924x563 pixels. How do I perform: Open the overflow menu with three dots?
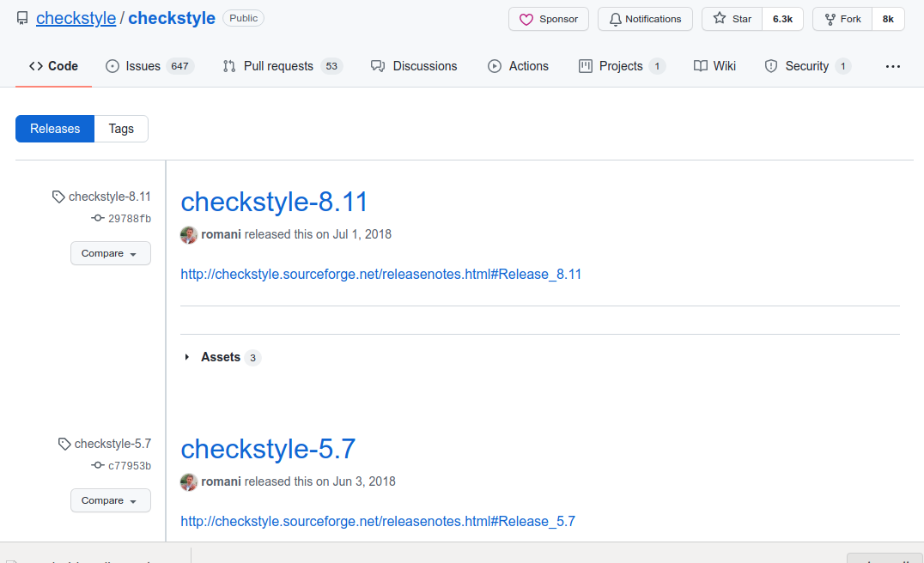893,65
